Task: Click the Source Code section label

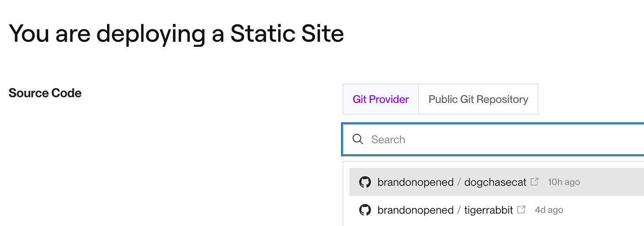Action: [45, 93]
